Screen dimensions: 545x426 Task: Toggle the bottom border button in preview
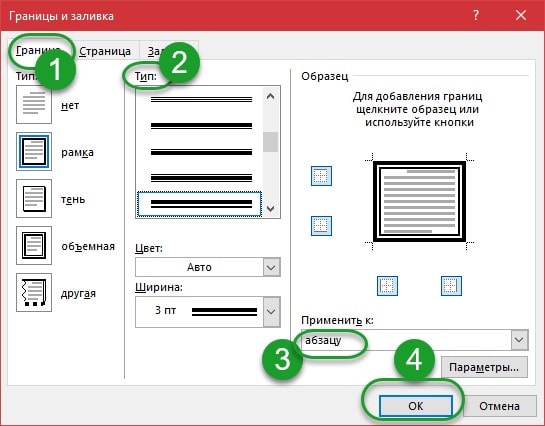coord(321,226)
